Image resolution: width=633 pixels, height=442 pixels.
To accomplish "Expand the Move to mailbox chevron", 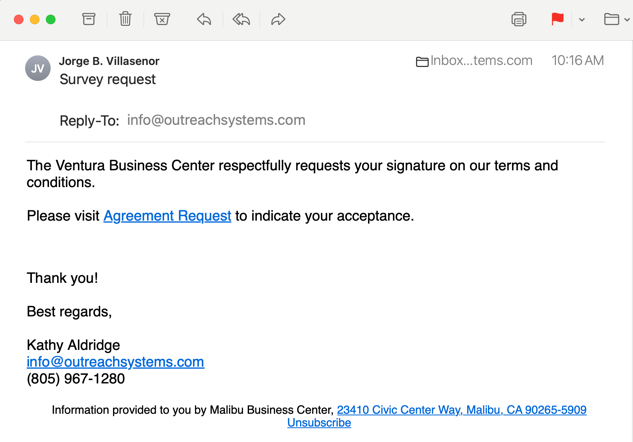I will pyautogui.click(x=627, y=20).
